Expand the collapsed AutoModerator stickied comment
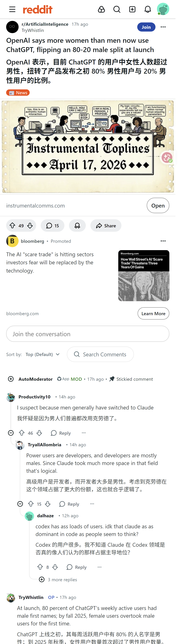Image resolution: width=179 pixels, height=644 pixels. (11, 379)
